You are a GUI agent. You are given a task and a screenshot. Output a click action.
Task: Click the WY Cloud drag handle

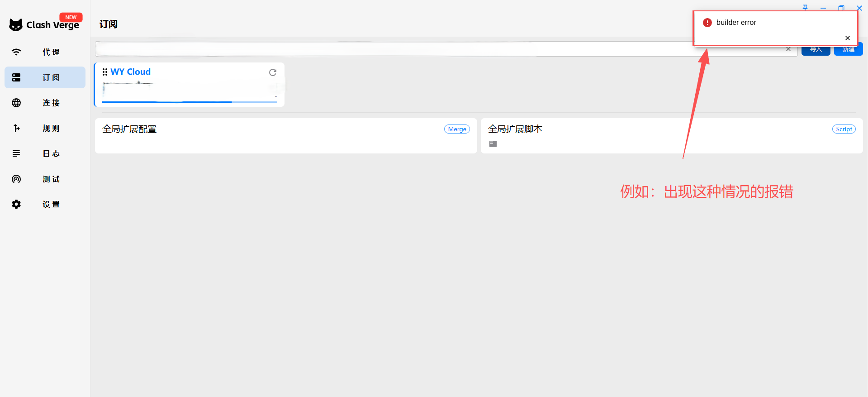[105, 72]
